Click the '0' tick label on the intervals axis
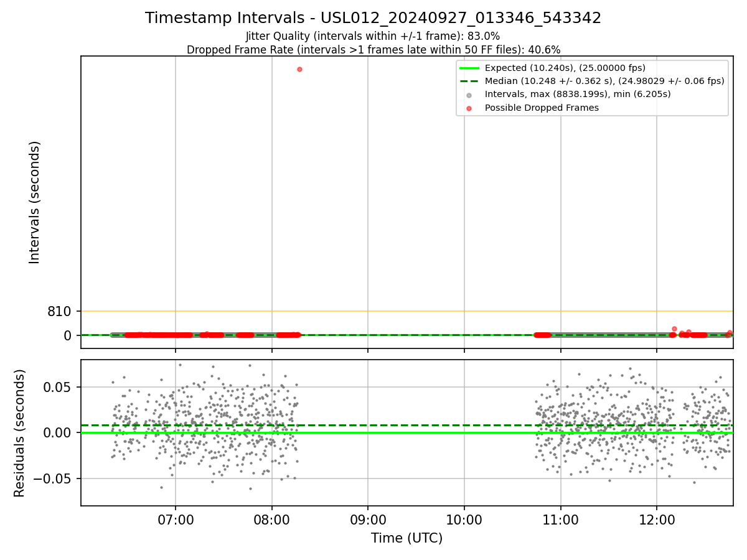 pos(69,335)
